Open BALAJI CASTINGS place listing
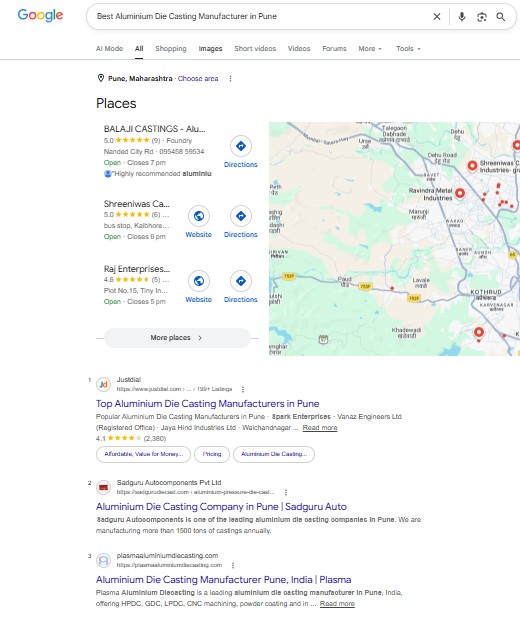This screenshot has width=520, height=618. pyautogui.click(x=154, y=129)
